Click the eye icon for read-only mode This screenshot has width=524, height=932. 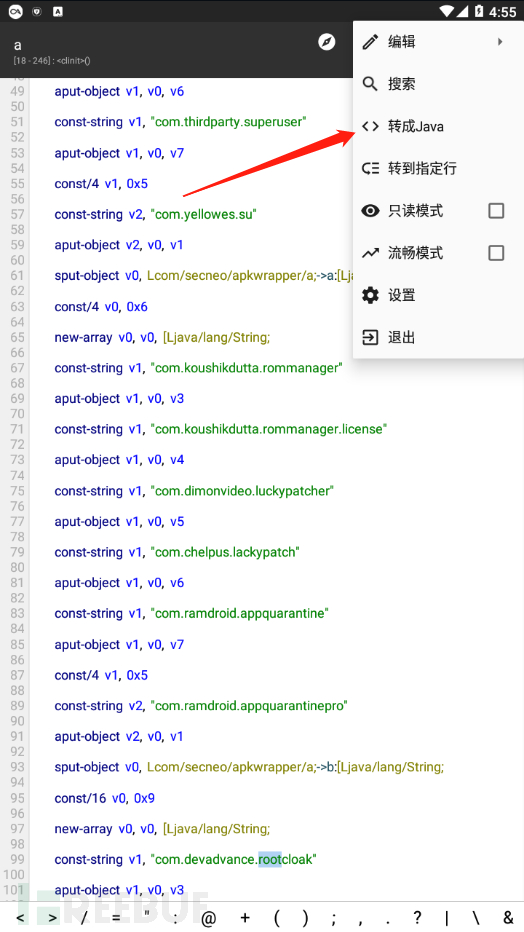click(x=370, y=210)
